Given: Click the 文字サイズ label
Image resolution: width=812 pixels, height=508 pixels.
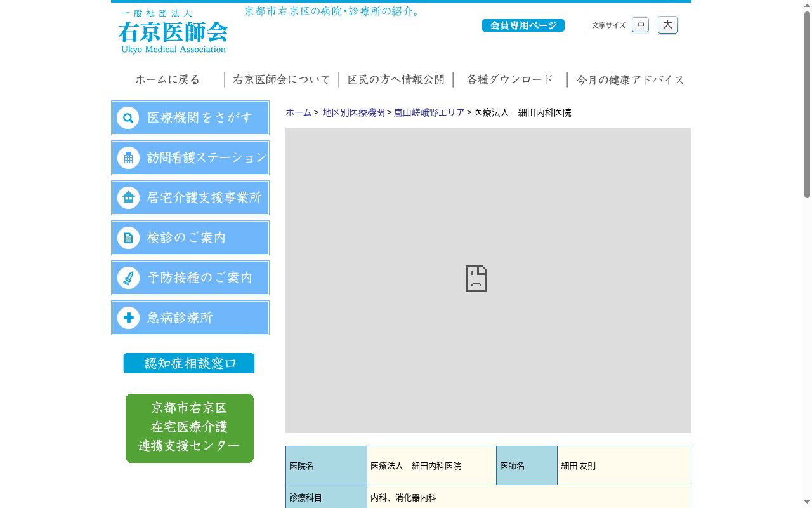Looking at the screenshot, I should click(609, 25).
